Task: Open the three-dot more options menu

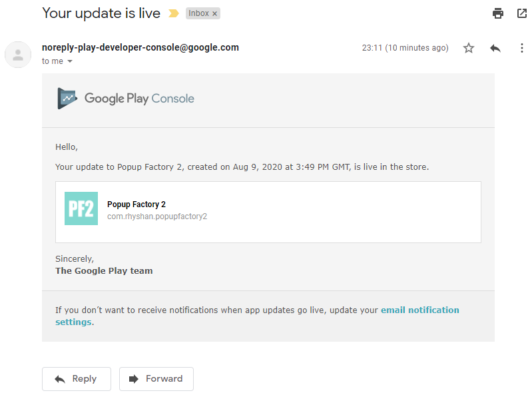Action: coord(522,48)
